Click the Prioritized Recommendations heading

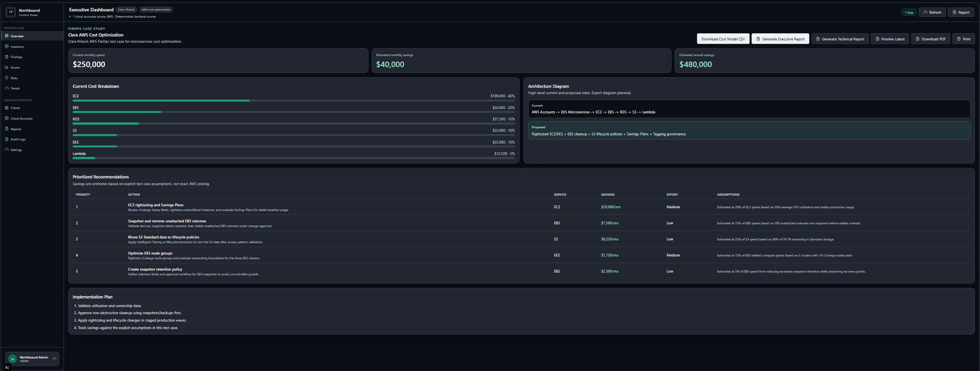pos(100,177)
